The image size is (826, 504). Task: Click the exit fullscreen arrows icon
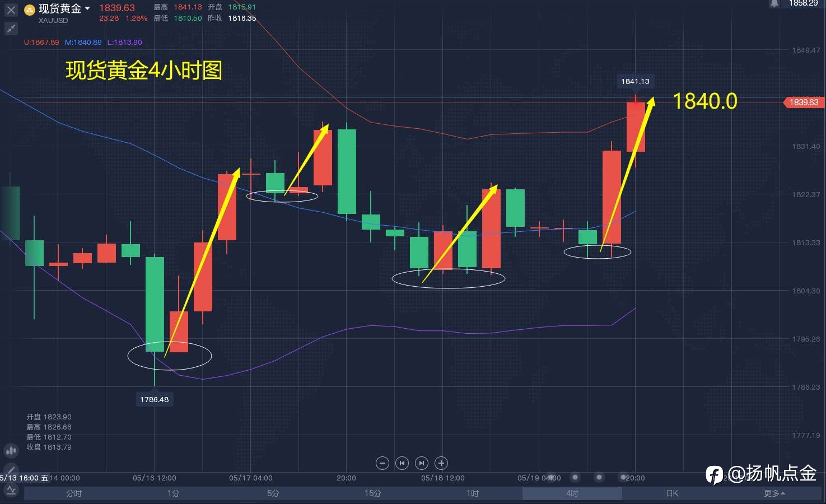[x=11, y=28]
